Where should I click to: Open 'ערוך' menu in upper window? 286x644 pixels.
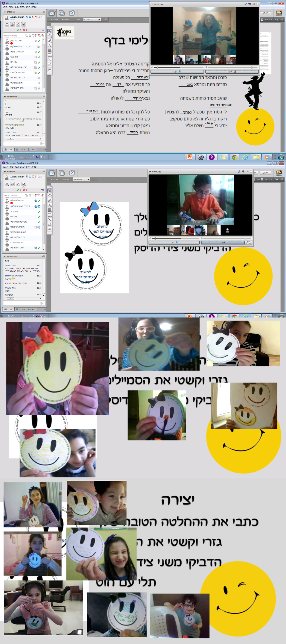[x=11, y=7]
